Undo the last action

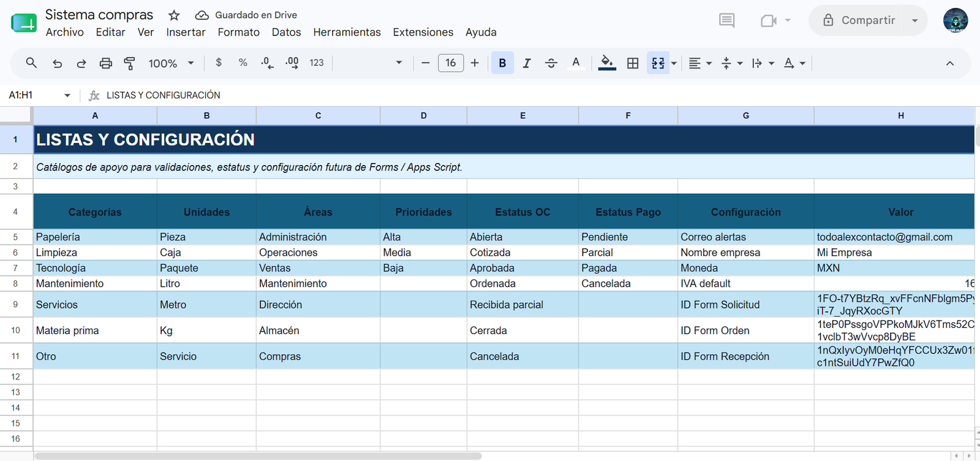[57, 63]
